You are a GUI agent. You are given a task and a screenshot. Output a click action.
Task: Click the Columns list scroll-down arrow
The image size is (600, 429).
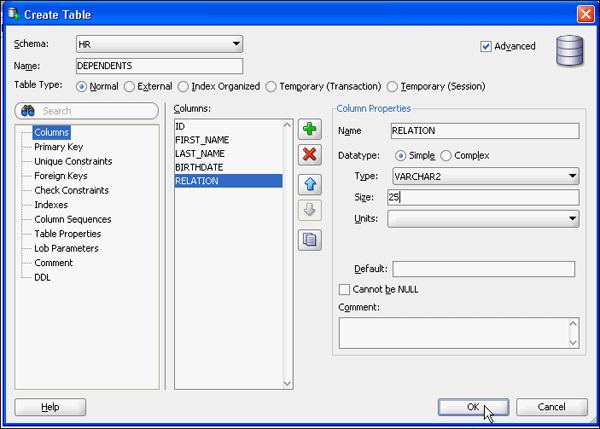click(287, 383)
